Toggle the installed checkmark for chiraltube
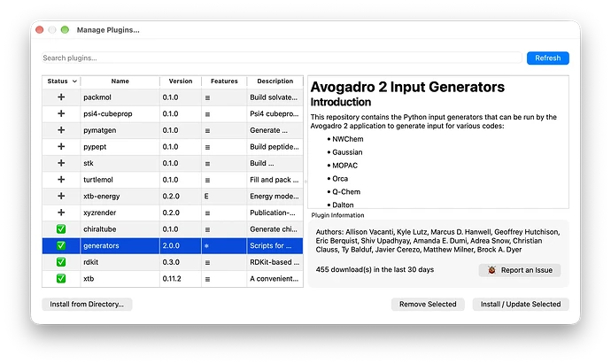The image size is (611, 364). coord(61,229)
